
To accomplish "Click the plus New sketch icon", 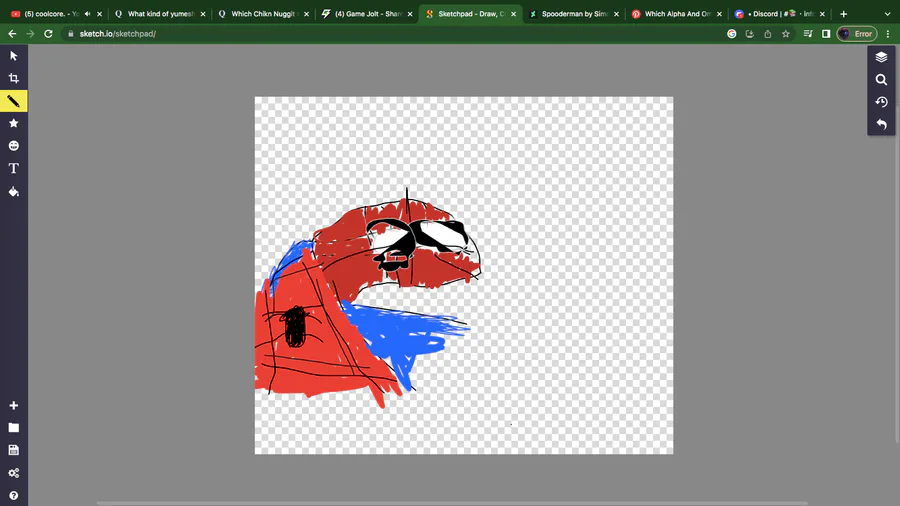I will click(x=14, y=406).
